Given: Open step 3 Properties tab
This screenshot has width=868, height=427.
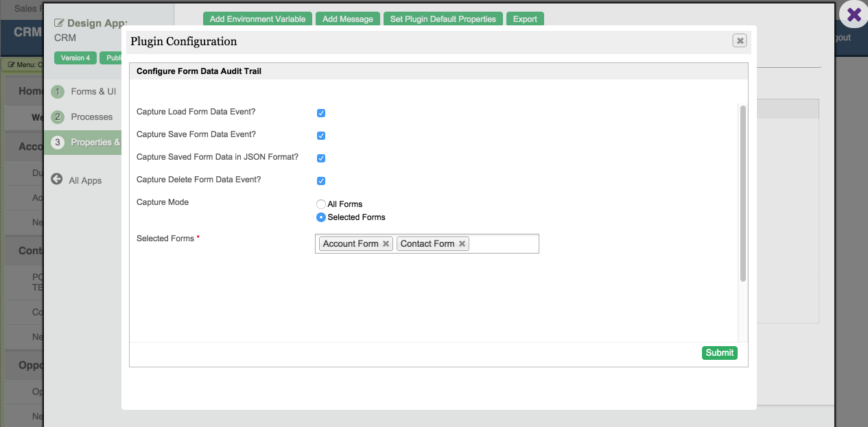Looking at the screenshot, I should [x=82, y=142].
